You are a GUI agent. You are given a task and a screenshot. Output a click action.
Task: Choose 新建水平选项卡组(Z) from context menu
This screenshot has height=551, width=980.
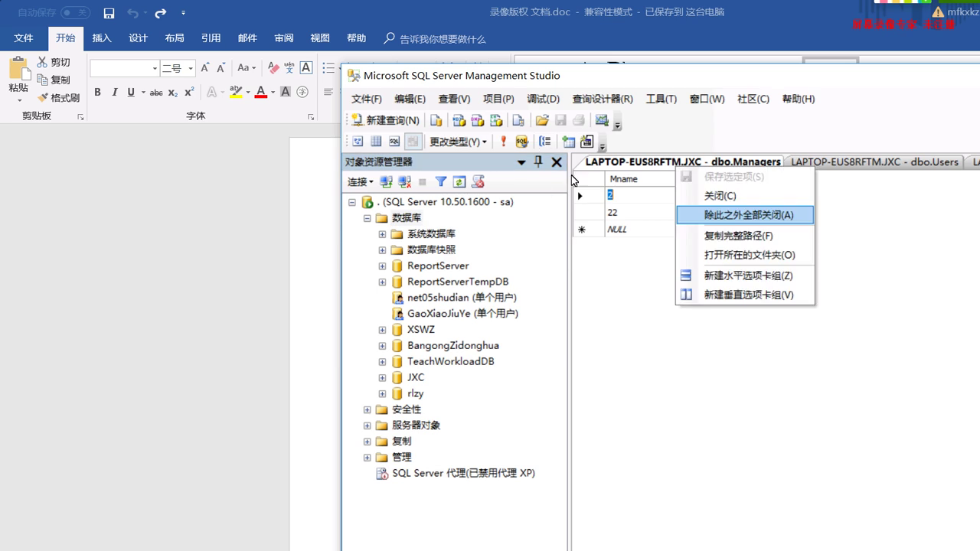[745, 275]
